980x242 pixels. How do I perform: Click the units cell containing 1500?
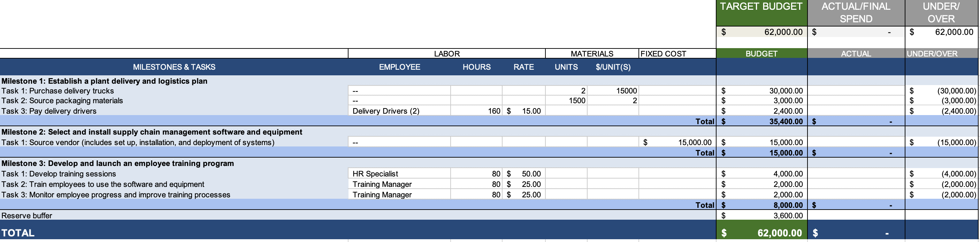[x=566, y=101]
